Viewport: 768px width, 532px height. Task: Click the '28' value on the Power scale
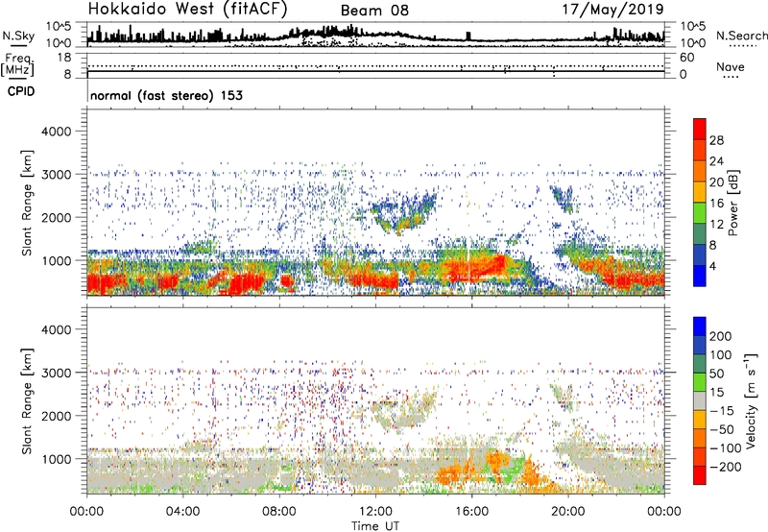[x=716, y=140]
